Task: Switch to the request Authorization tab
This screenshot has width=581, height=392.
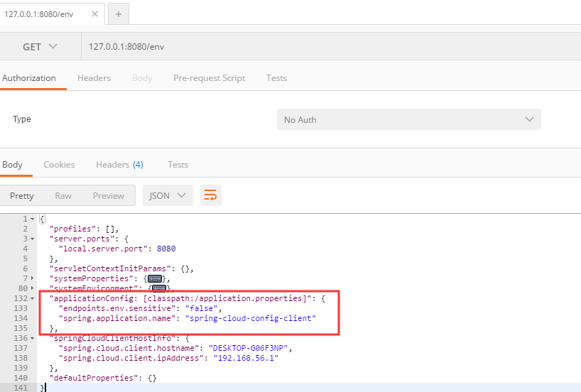Action: pyautogui.click(x=29, y=78)
